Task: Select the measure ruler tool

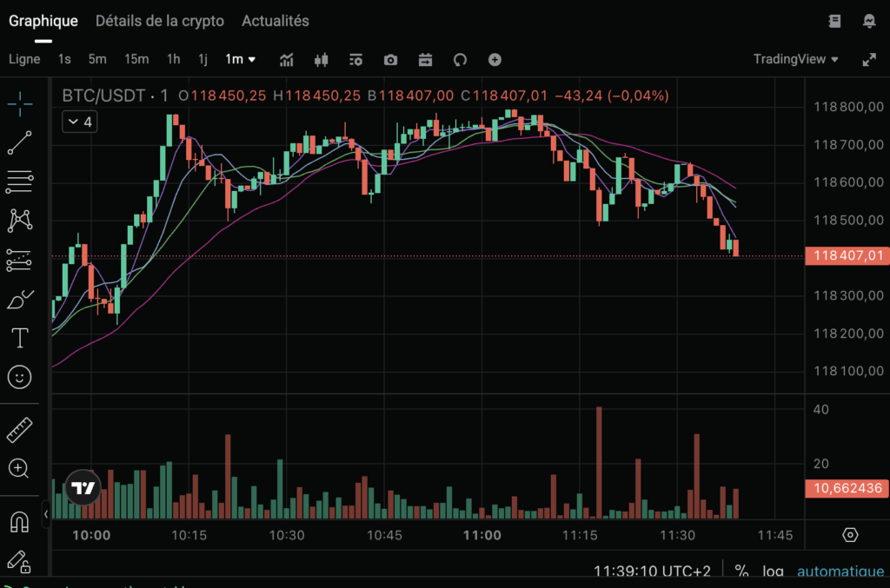Action: coord(19,430)
